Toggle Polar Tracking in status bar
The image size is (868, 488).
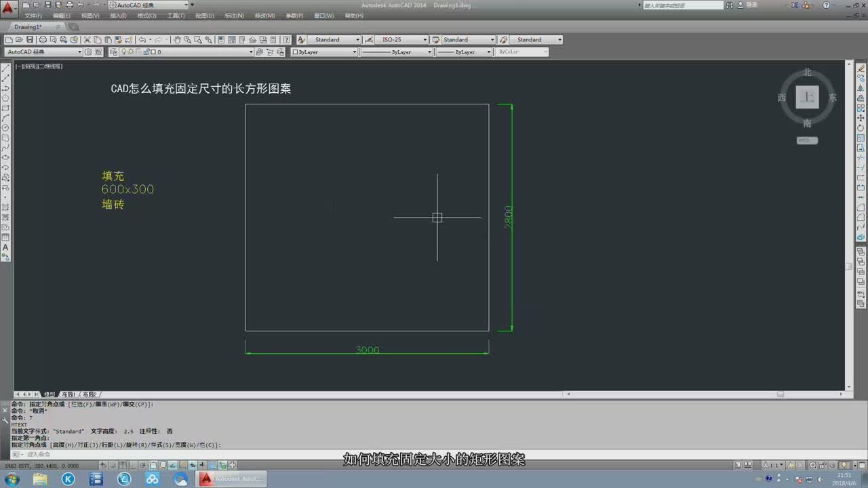143,465
